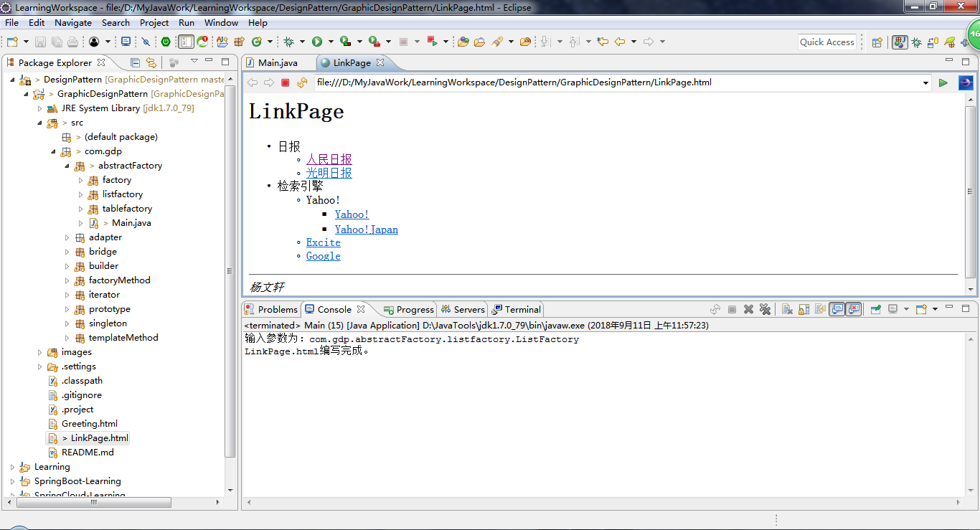Image resolution: width=980 pixels, height=530 pixels.
Task: Click the Debug icon in the toolbar
Action: pyautogui.click(x=288, y=41)
